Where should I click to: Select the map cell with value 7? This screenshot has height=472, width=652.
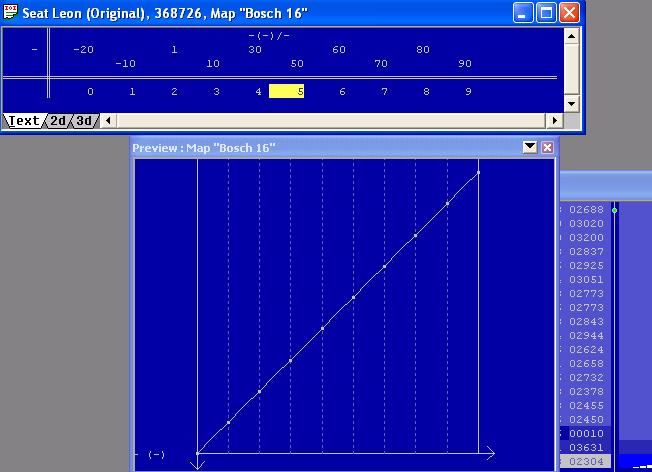pos(384,91)
